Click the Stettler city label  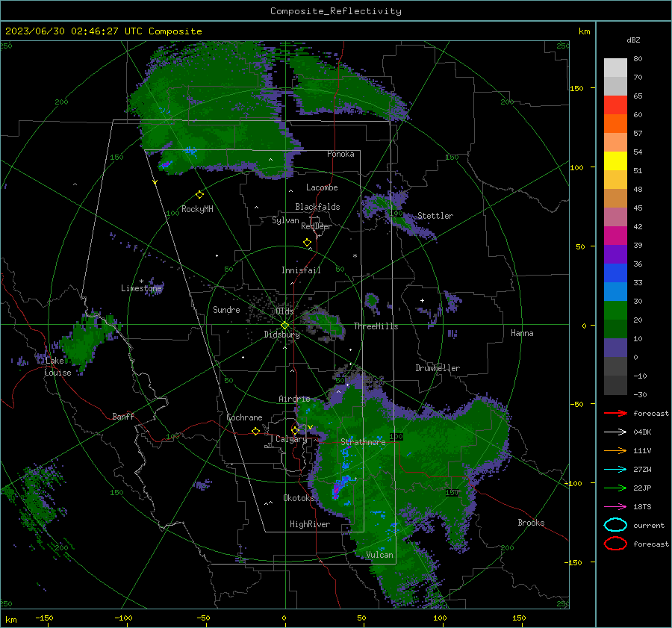coord(435,216)
